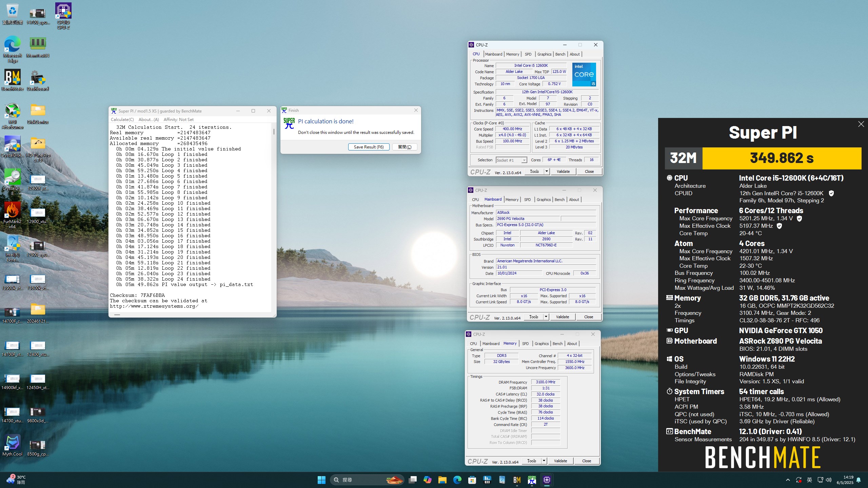Screen dimensions: 868x488
Task: Open the CPUID CPU-Z desktop shortcut
Action: (x=63, y=16)
